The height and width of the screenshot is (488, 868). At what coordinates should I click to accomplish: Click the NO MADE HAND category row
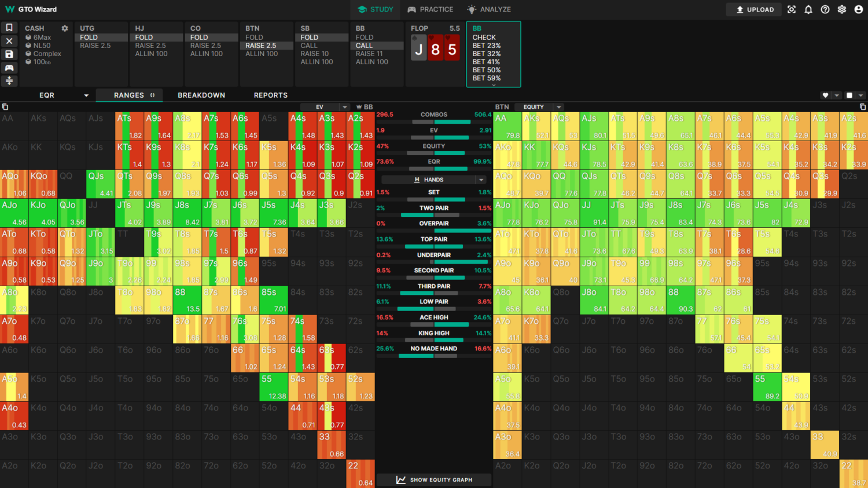point(434,352)
